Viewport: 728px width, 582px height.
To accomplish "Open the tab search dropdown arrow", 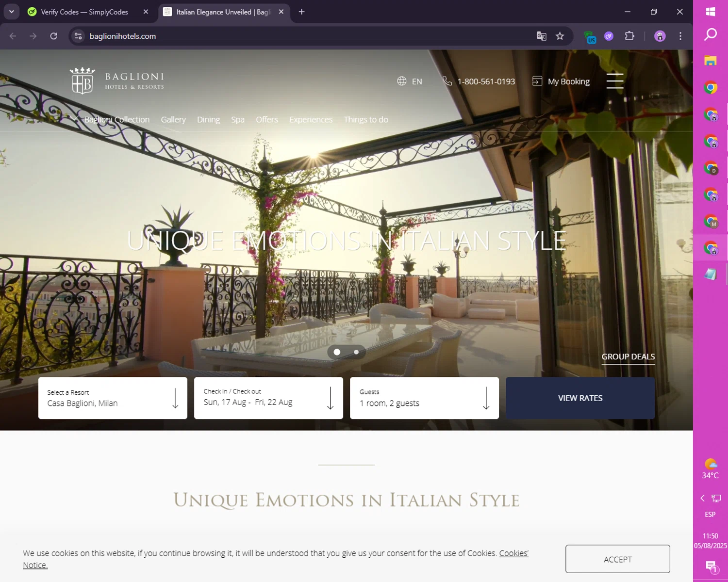I will [x=11, y=12].
